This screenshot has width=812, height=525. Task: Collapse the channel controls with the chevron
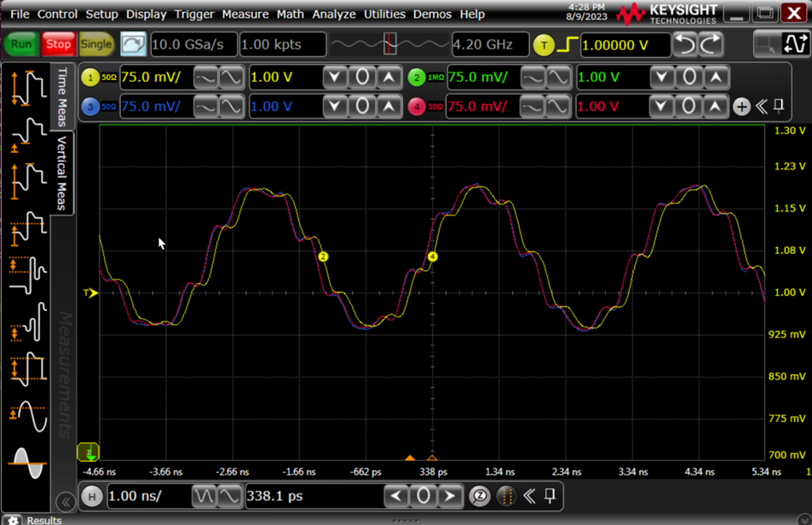pos(763,107)
